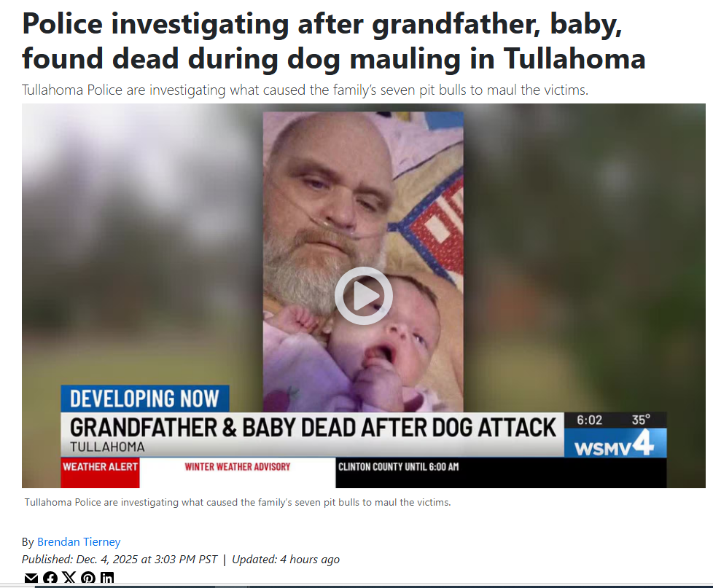Click the Clinton County advisory ticker

coord(398,466)
